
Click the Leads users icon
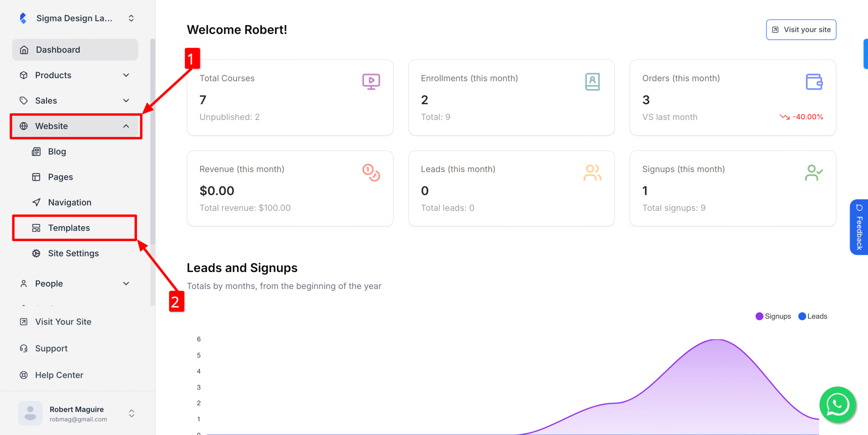592,173
